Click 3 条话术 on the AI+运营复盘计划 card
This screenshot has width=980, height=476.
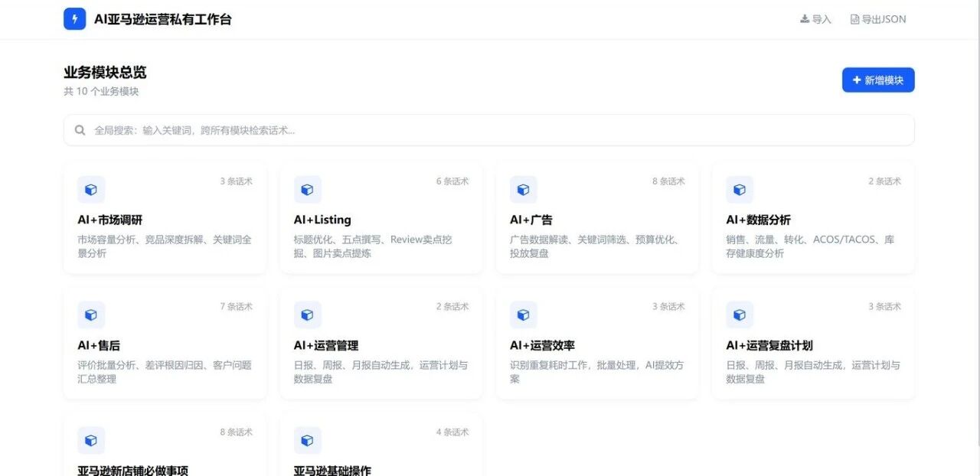885,306
